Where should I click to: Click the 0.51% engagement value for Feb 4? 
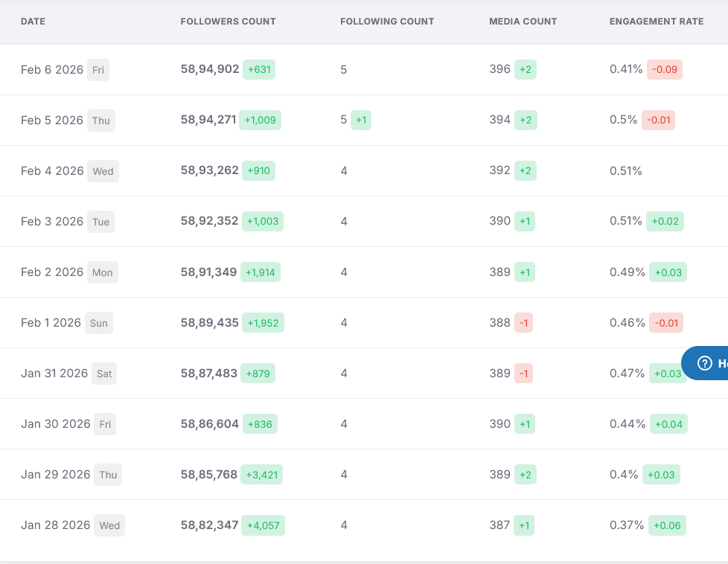tap(625, 171)
